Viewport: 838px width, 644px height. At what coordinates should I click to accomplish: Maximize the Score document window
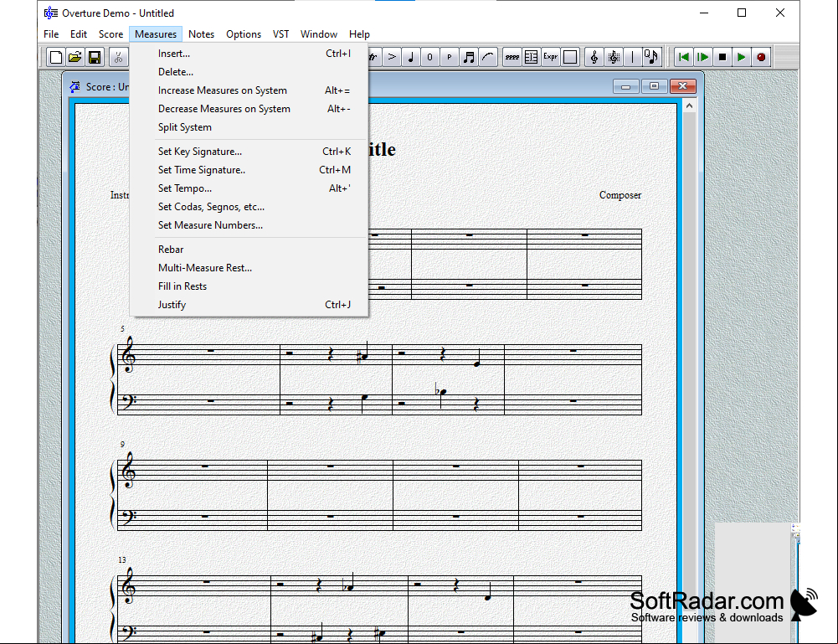tap(654, 86)
